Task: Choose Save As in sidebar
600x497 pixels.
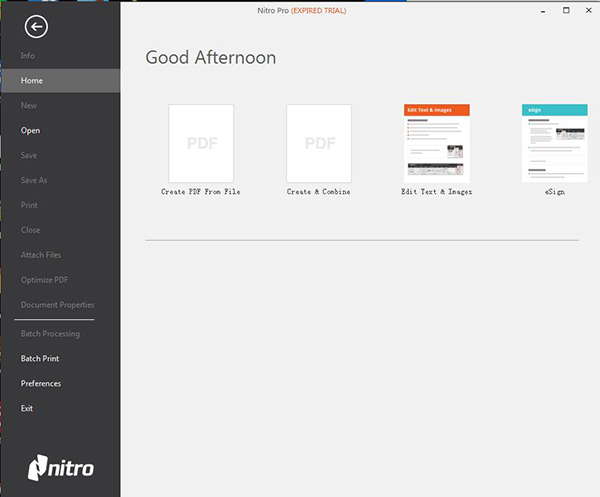Action: click(34, 180)
